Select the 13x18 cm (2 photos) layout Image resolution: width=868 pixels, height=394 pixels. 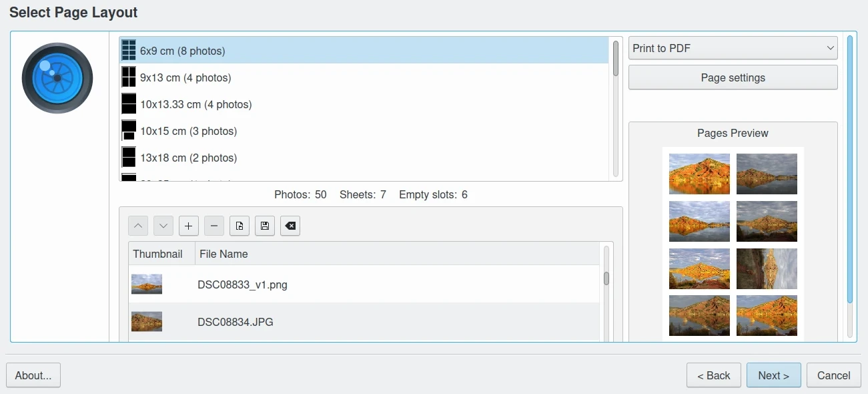tap(188, 158)
